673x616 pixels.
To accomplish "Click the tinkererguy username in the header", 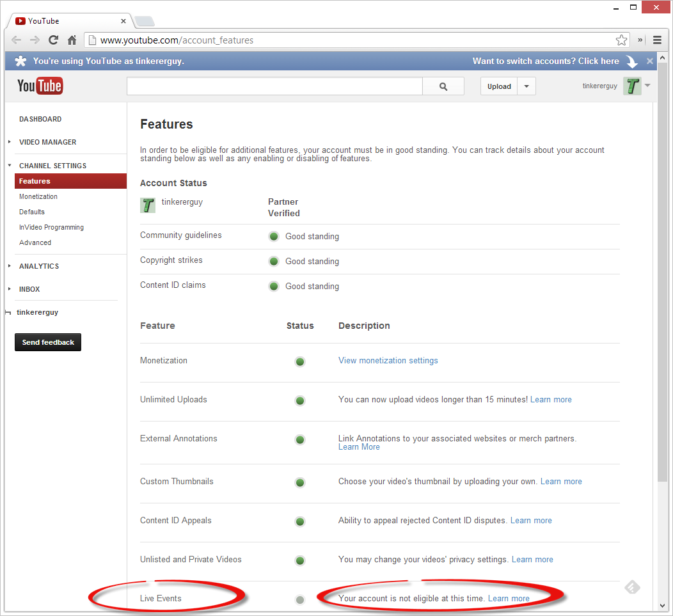I will pyautogui.click(x=599, y=86).
